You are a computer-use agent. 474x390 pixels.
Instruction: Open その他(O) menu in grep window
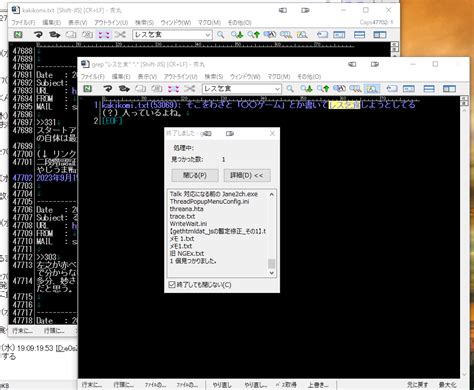[309, 77]
